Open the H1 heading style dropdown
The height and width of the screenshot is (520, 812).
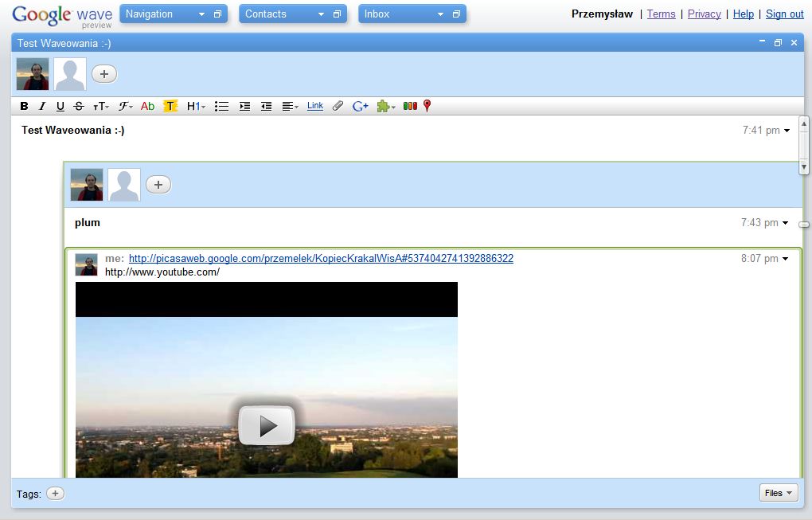coord(196,106)
